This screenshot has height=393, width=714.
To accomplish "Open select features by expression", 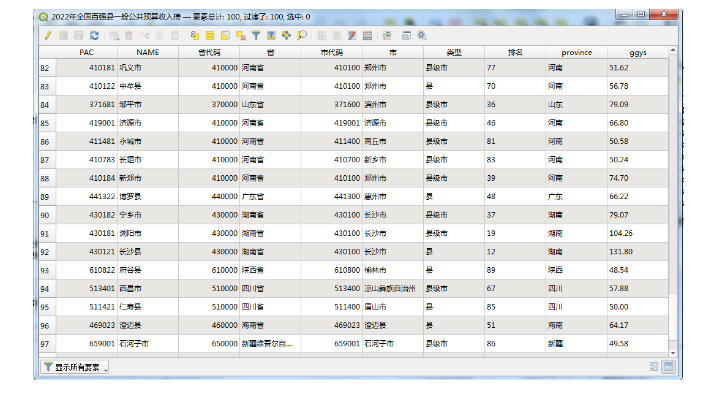I will click(x=194, y=36).
